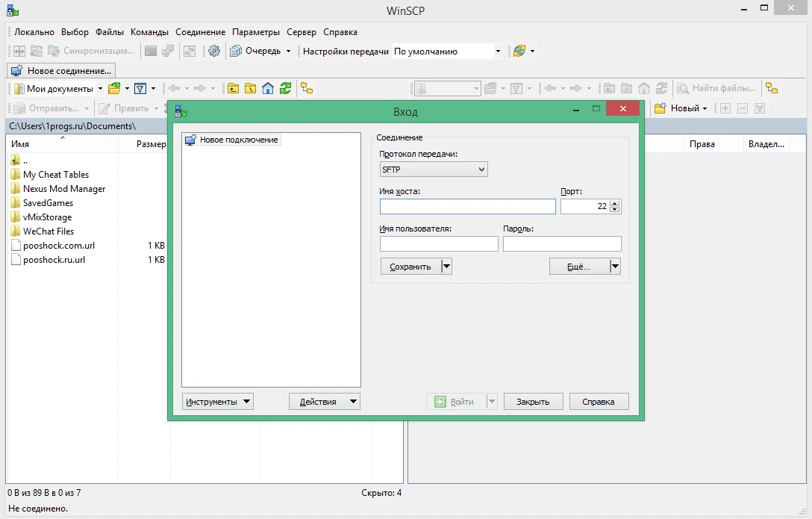Click the local panel forward arrow
The height and width of the screenshot is (519, 812).
pos(200,89)
